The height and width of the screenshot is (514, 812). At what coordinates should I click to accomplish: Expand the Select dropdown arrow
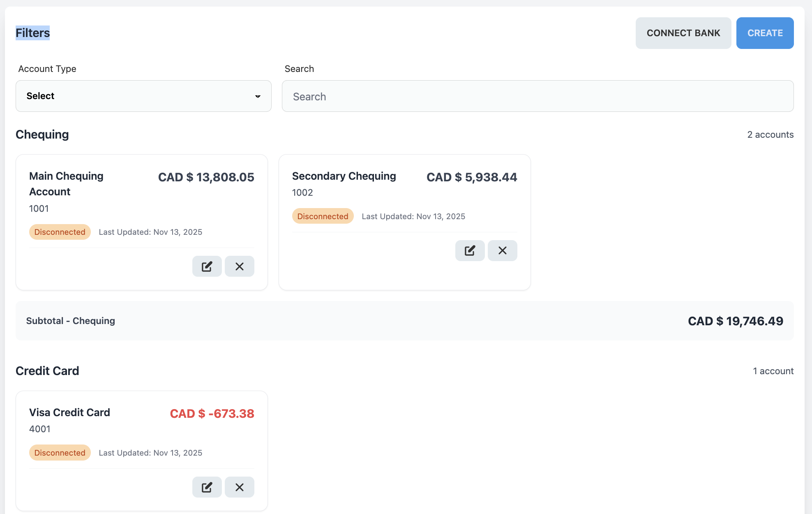pyautogui.click(x=258, y=97)
